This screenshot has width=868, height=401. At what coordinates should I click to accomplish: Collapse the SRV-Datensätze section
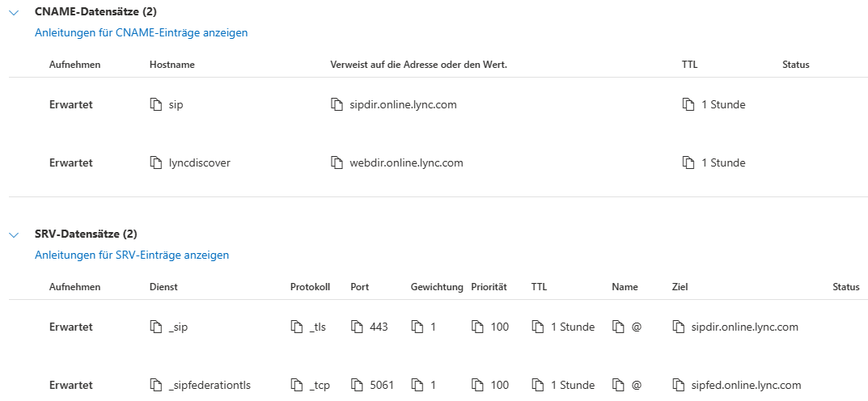click(x=14, y=235)
